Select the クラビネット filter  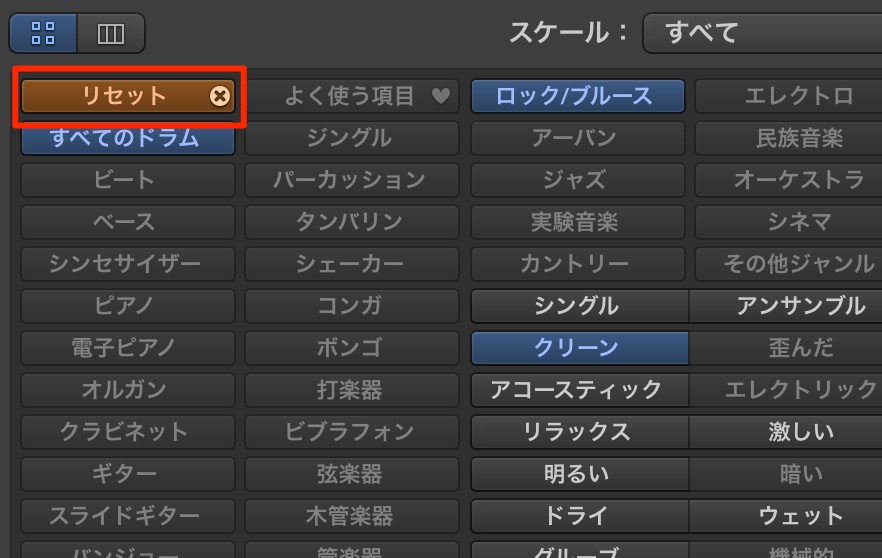click(x=128, y=432)
